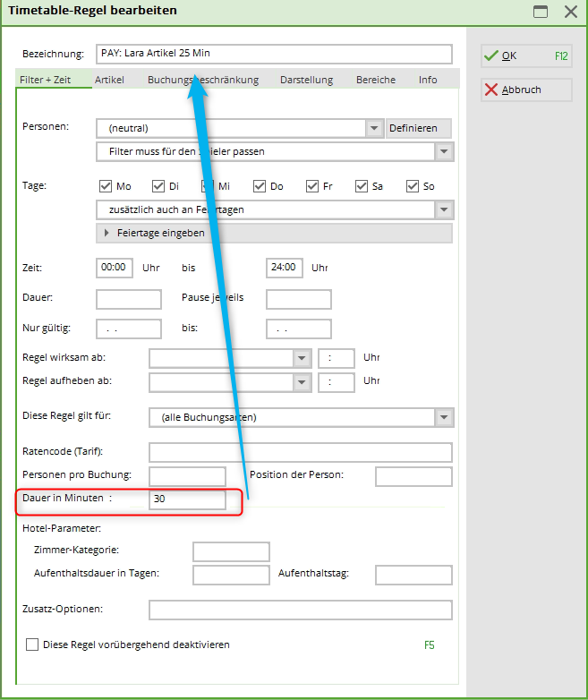The height and width of the screenshot is (700, 588).
Task: Enable Diese Regel vorübergehend deaktivieren checkbox
Action: pyautogui.click(x=33, y=645)
